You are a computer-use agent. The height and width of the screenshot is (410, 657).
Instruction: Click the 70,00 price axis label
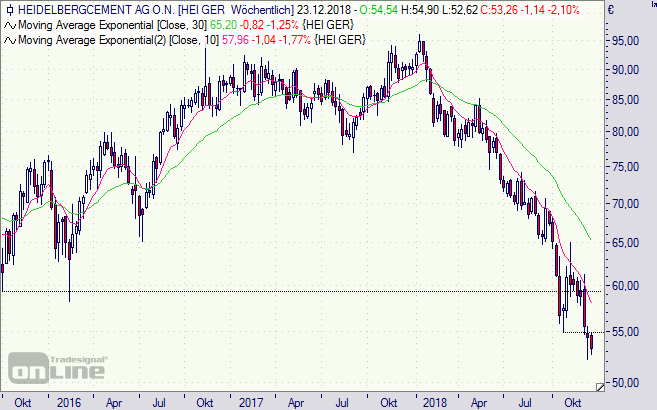(x=625, y=204)
